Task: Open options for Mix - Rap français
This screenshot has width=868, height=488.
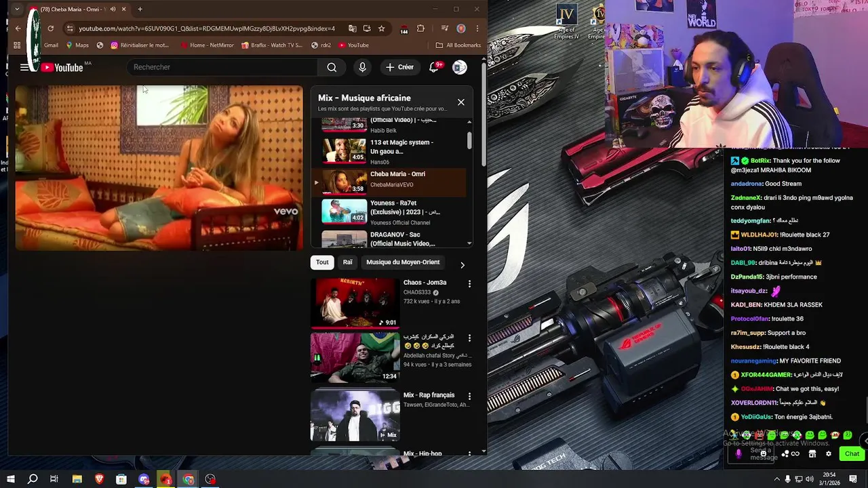Action: [469, 396]
